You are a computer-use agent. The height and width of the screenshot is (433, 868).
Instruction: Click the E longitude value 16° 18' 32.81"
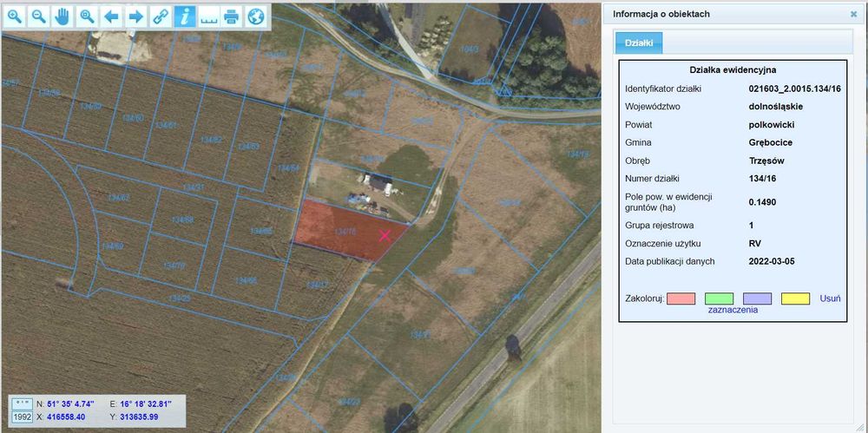tap(146, 403)
